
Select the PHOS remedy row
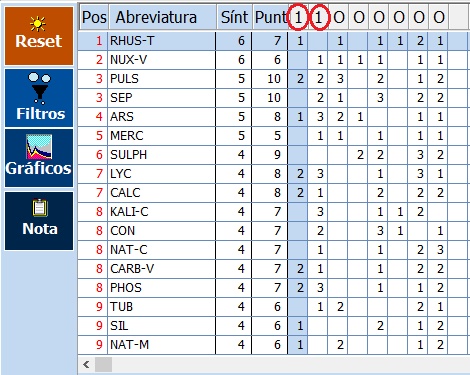(273, 288)
